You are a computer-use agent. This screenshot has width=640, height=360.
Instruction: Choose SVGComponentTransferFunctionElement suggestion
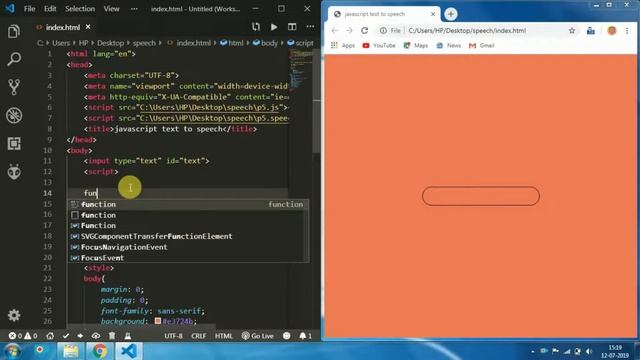(188, 236)
